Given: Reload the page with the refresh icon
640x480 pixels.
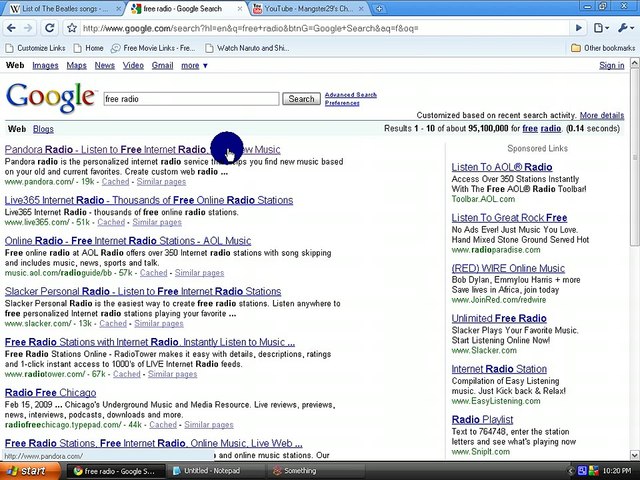Looking at the screenshot, I should pyautogui.click(x=50, y=28).
